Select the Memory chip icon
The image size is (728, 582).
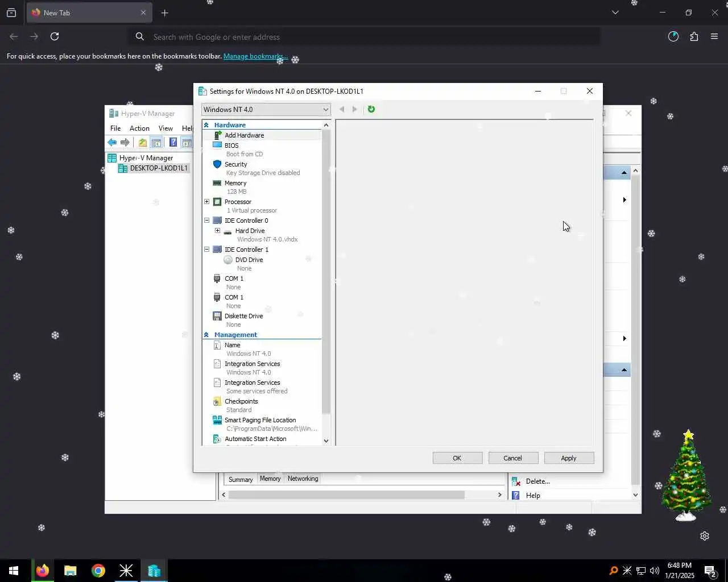pyautogui.click(x=217, y=183)
